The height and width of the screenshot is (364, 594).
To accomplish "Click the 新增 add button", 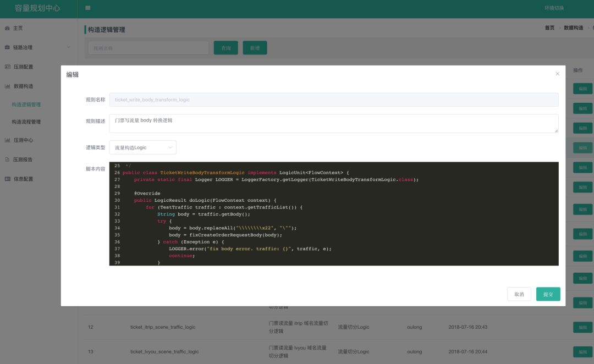I will coord(255,48).
